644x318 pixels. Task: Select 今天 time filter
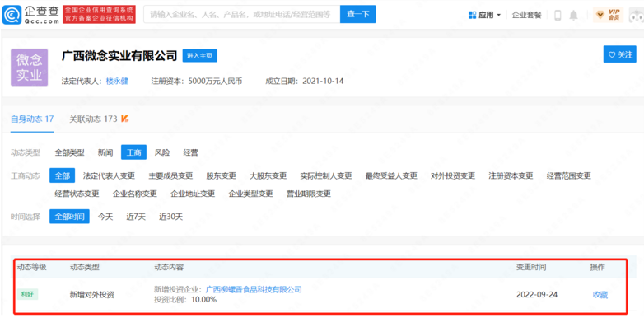(105, 217)
